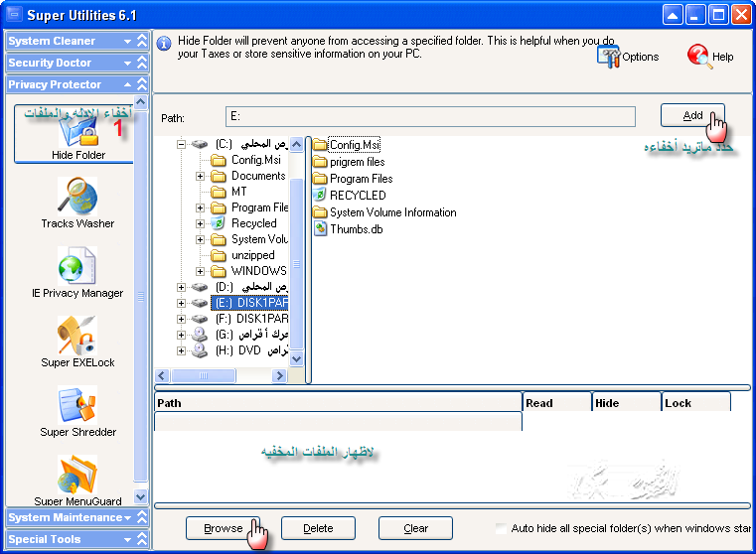Click folder tree scrollbar down arrow
This screenshot has height=554, width=756.
297,358
